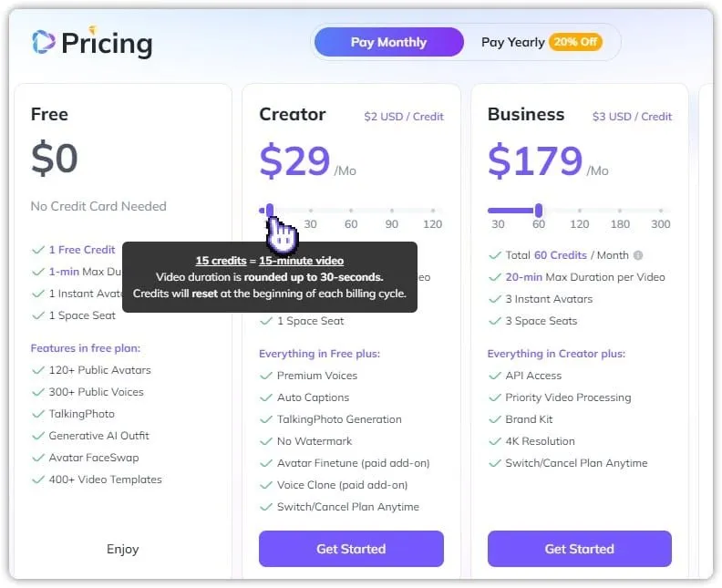Click Enjoy on the Free plan
The width and height of the screenshot is (722, 588).
coord(123,549)
